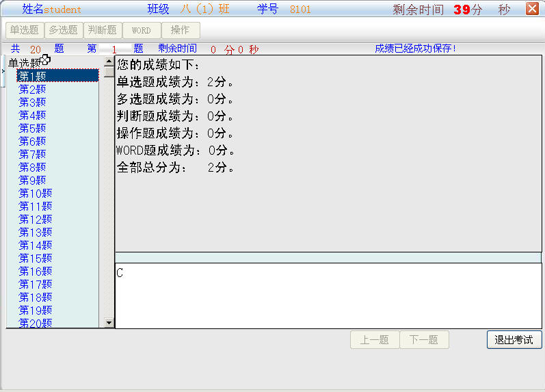Image resolution: width=545 pixels, height=392 pixels.
Task: Open the 操作 tab
Action: (181, 30)
